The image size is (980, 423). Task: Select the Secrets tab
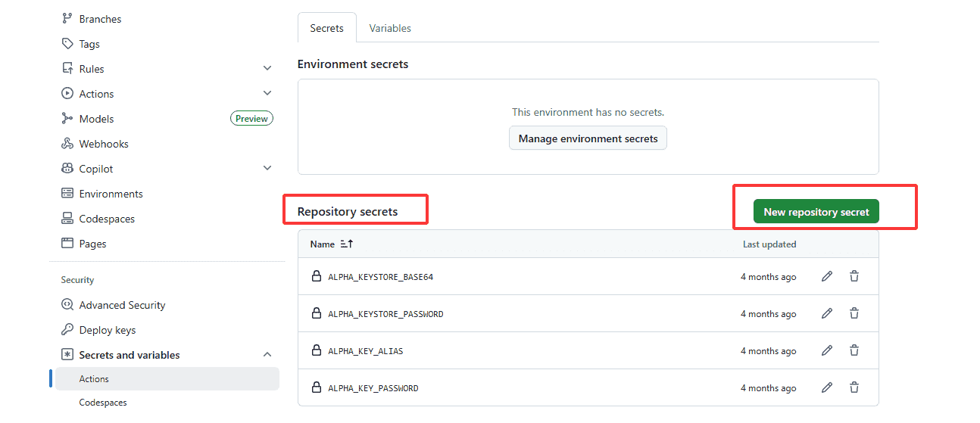(x=326, y=28)
